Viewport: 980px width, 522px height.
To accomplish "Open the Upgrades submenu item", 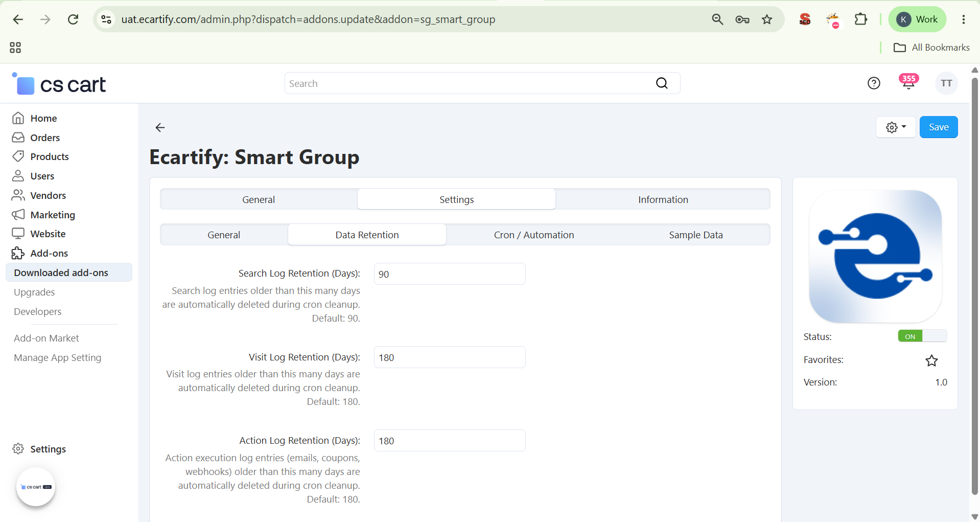I will coord(34,292).
